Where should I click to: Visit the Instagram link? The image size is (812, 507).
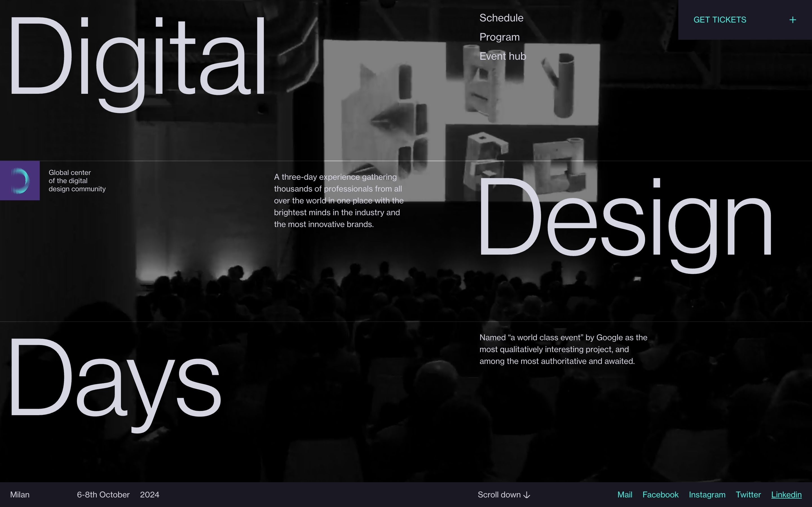[707, 495]
